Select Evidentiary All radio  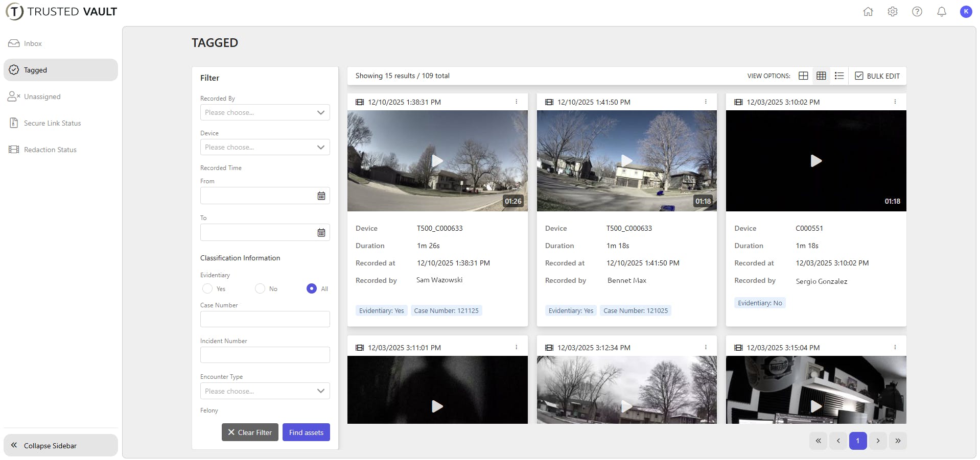tap(312, 288)
